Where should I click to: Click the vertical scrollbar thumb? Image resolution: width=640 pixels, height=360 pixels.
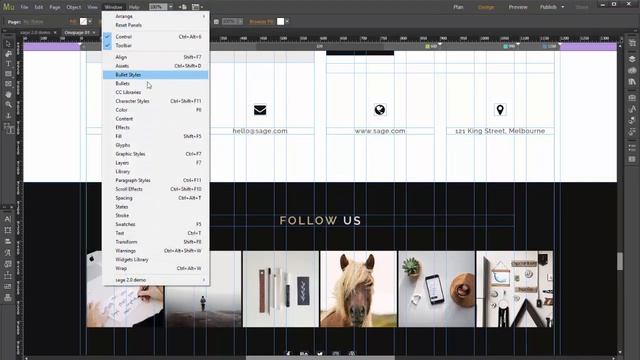click(620, 261)
